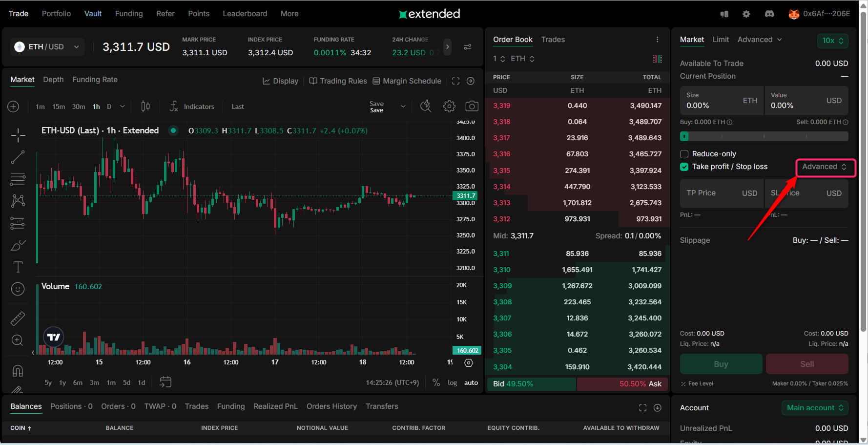The width and height of the screenshot is (868, 445).
Task: Enable the Reduce-only checkbox
Action: point(684,154)
